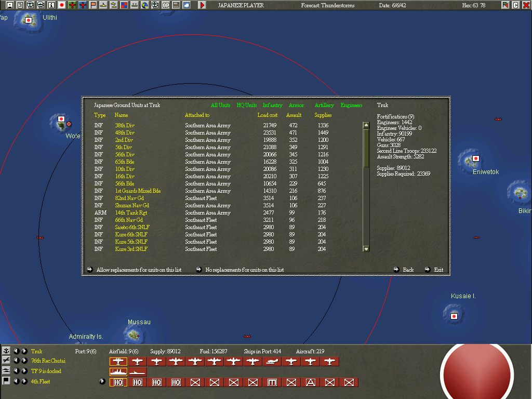The image size is (532, 399).
Task: Select the highlighted battleship task force icon
Action: 118,372
